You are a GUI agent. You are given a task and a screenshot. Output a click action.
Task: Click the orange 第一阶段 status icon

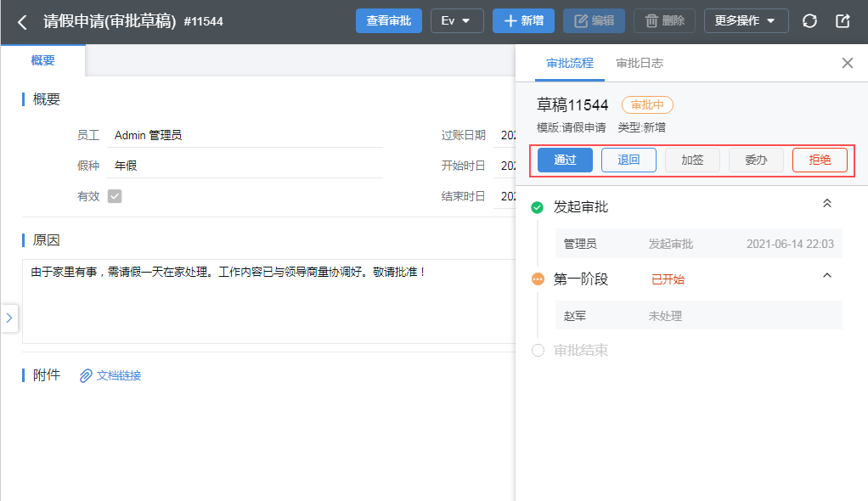pos(537,279)
